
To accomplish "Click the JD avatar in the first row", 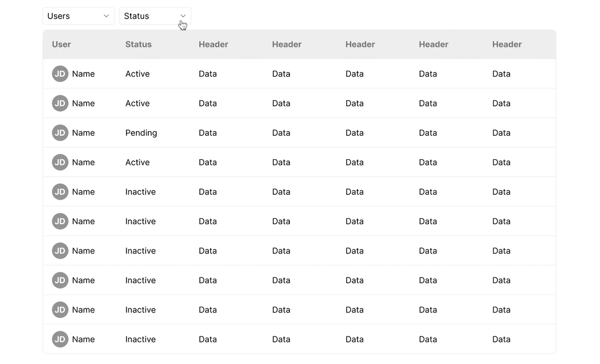I will tap(59, 74).
